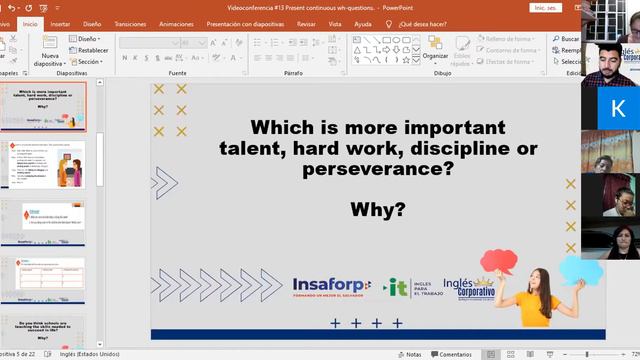This screenshot has width=640, height=360.
Task: Switch to the Diseño ribbon tab
Action: pyautogui.click(x=92, y=24)
